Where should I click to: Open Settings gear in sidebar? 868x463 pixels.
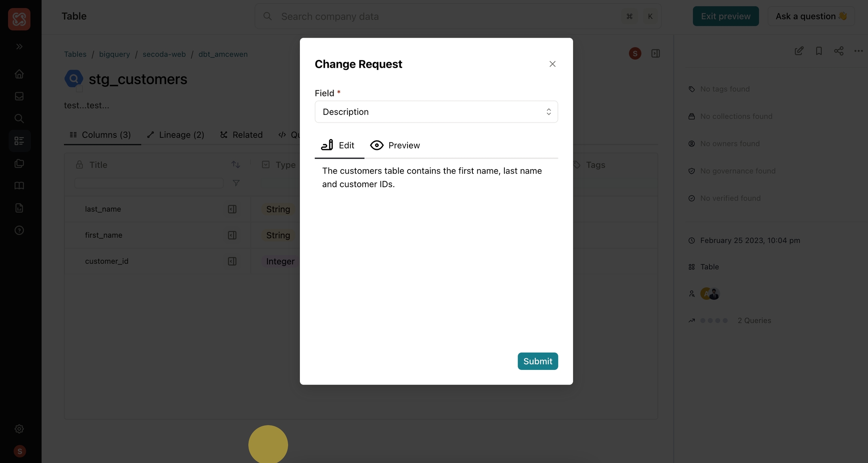pos(19,429)
